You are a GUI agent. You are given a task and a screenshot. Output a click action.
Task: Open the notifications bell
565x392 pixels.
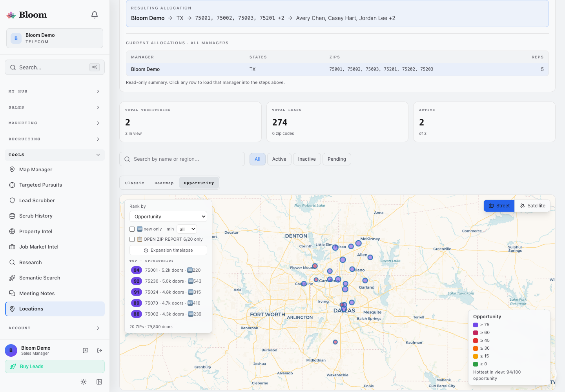(x=95, y=15)
